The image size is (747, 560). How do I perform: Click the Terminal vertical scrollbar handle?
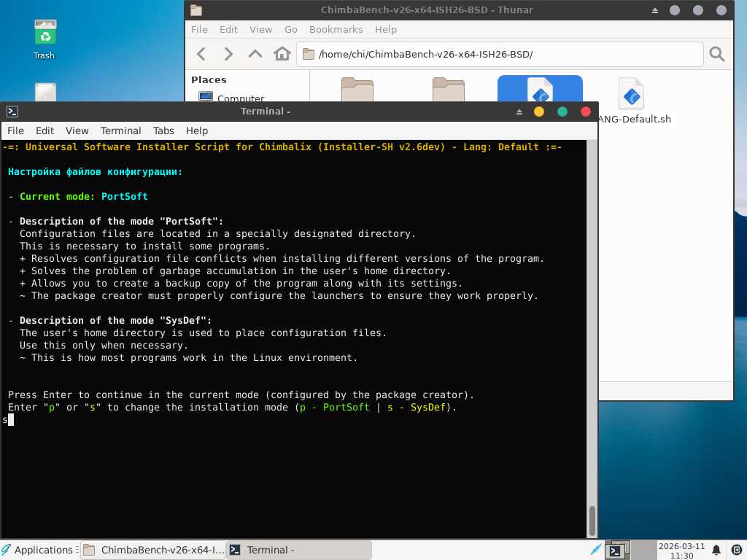592,521
